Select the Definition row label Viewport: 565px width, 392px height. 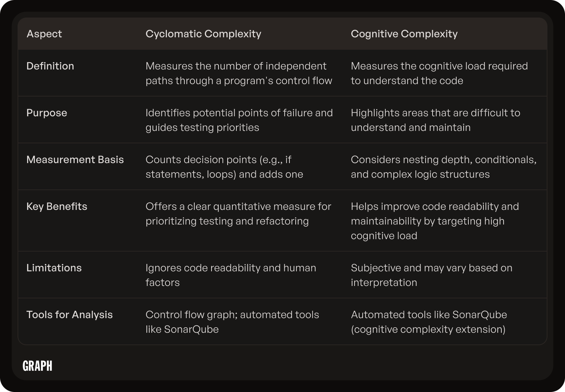pyautogui.click(x=50, y=66)
